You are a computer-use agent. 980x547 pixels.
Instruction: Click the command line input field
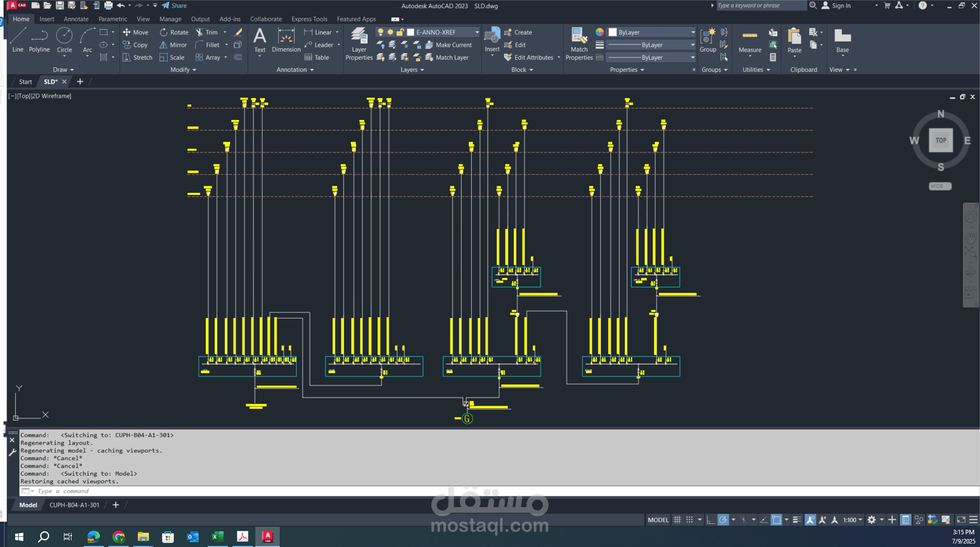499,491
